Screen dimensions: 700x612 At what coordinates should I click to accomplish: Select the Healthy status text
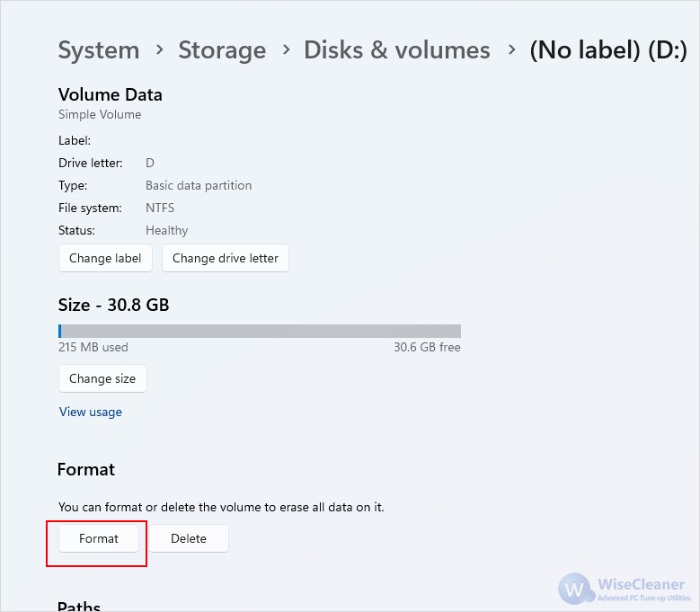tap(166, 230)
